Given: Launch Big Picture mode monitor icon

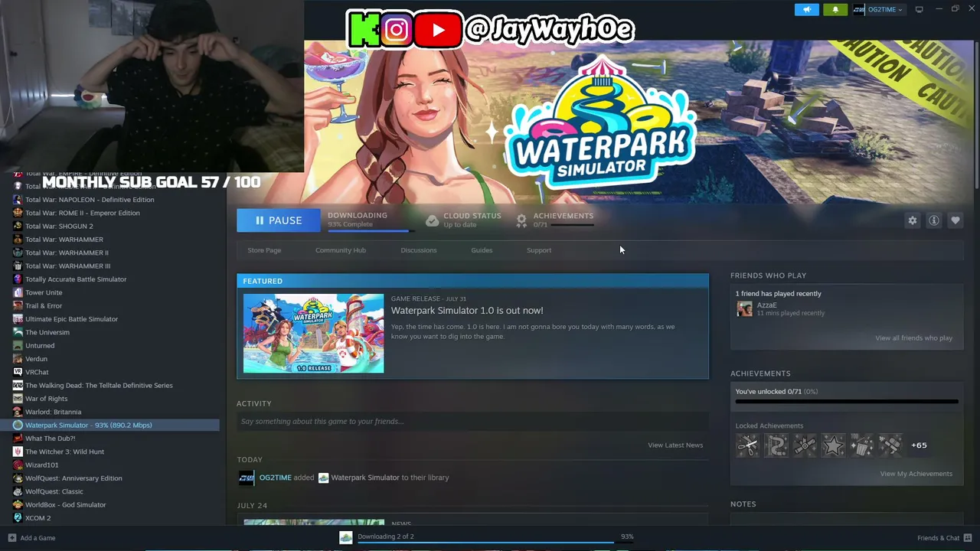Looking at the screenshot, I should pos(919,9).
